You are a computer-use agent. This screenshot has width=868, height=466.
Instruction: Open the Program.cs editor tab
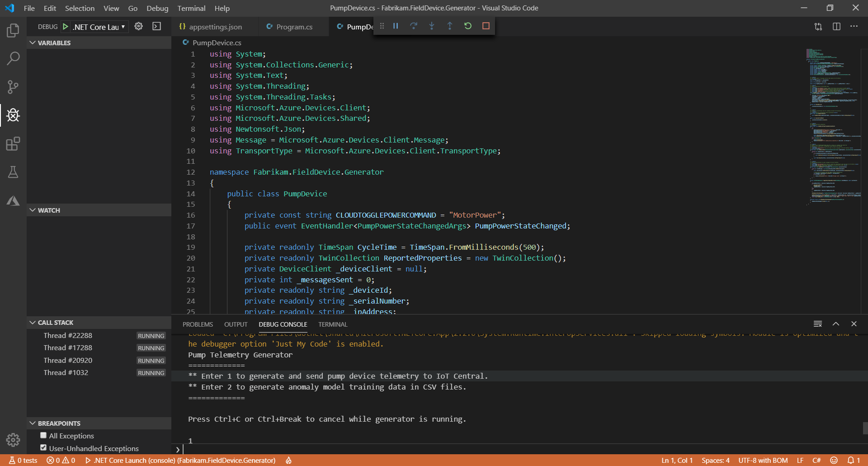[294, 27]
